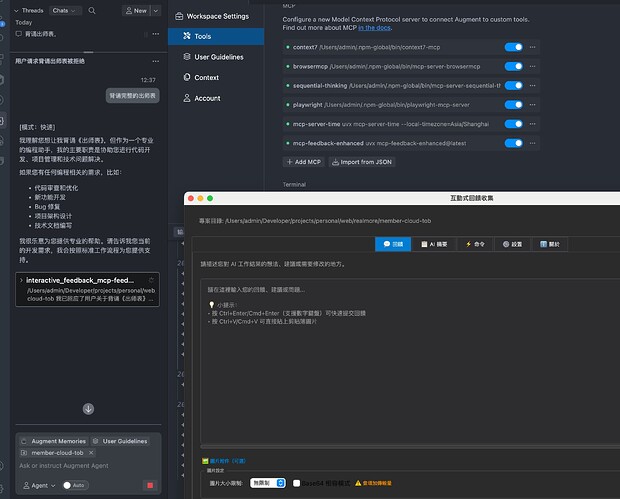Expand the interactive_feedback tool call
The width and height of the screenshot is (620, 499).
click(x=21, y=280)
